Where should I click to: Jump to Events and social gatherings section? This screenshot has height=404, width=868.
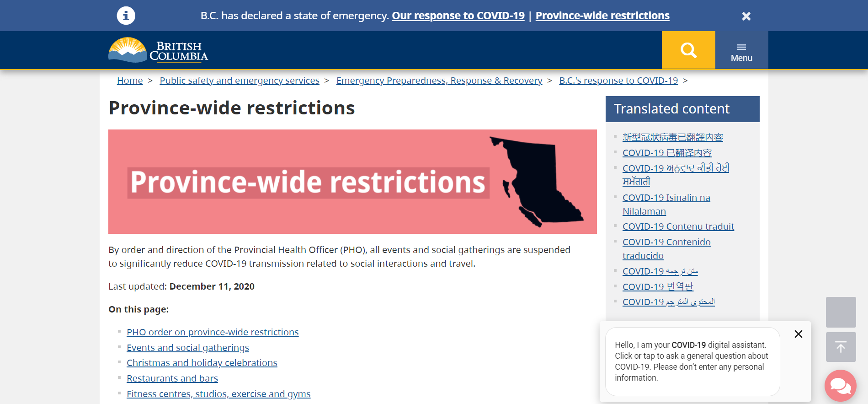[188, 348]
